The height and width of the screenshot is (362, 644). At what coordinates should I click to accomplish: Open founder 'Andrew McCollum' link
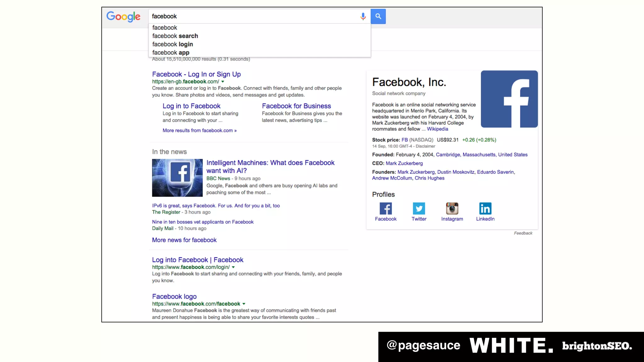(392, 178)
